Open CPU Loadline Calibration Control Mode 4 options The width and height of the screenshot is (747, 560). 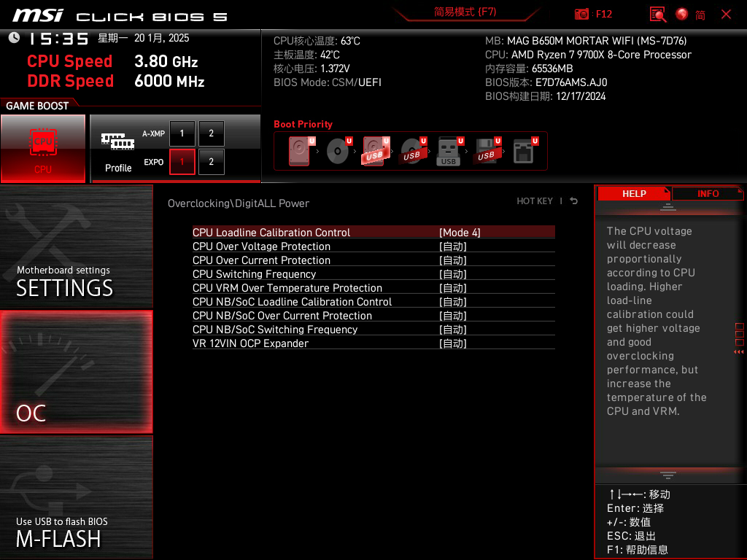point(460,233)
